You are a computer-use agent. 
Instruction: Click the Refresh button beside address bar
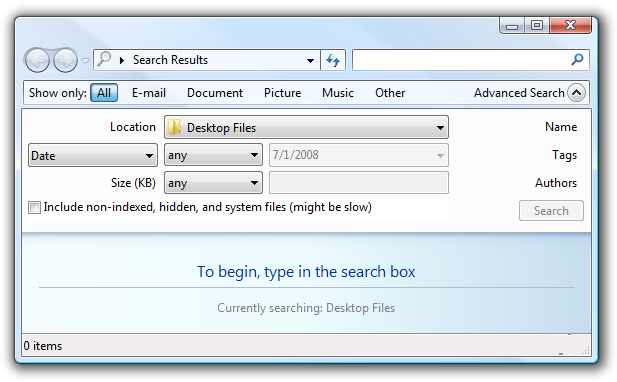[x=333, y=60]
